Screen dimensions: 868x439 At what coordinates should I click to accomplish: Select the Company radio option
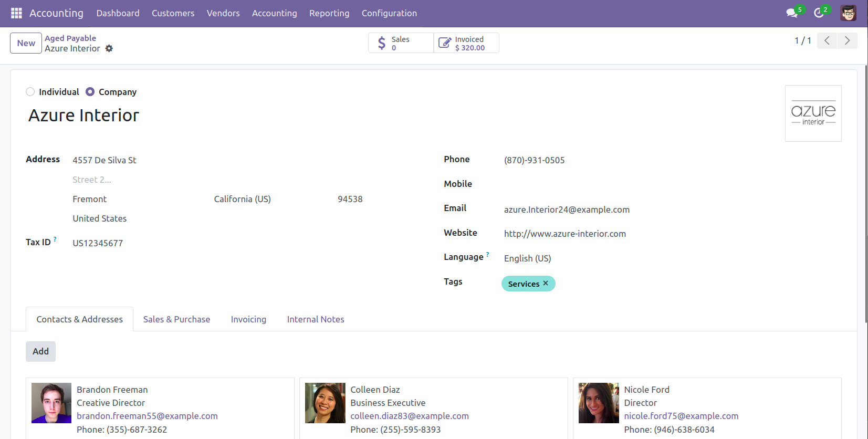(90, 92)
